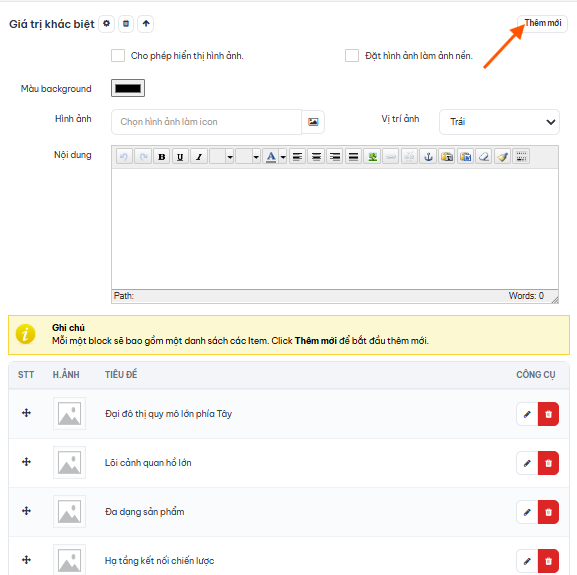Edit the Đa dạng sản phẩm item
Screen dimensions: 577x575
click(527, 512)
